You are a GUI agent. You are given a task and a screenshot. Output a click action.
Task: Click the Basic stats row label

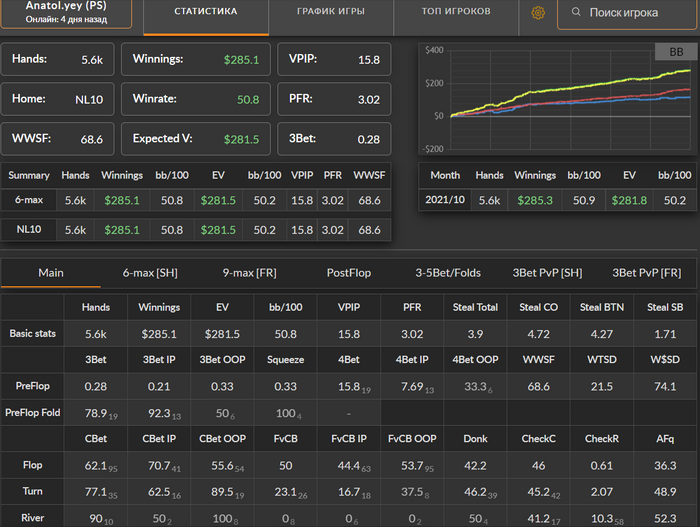point(33,334)
